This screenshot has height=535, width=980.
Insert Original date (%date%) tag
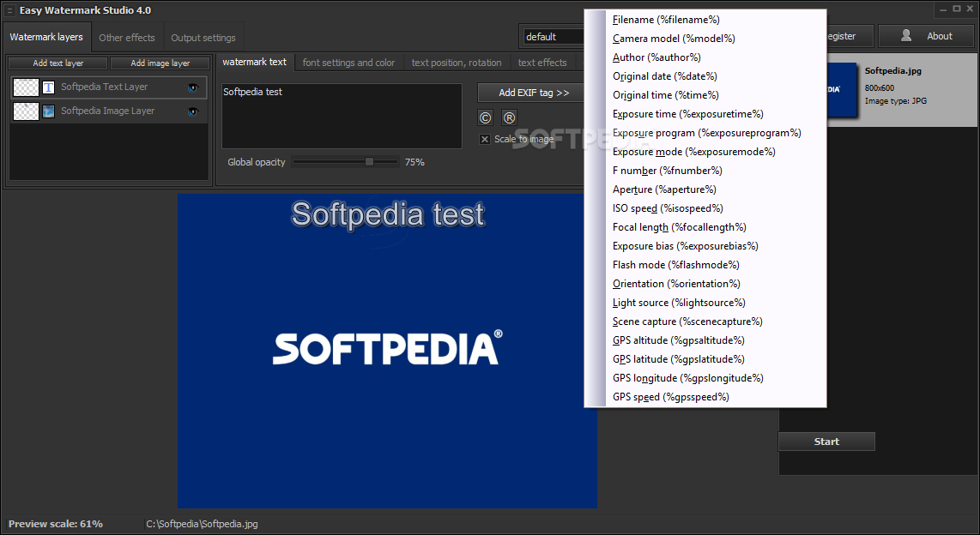(x=705, y=76)
